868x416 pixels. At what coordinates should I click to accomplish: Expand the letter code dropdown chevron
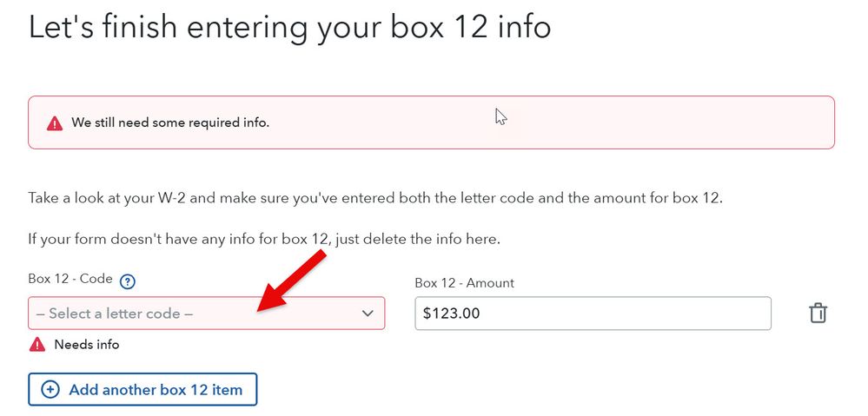[x=368, y=314]
